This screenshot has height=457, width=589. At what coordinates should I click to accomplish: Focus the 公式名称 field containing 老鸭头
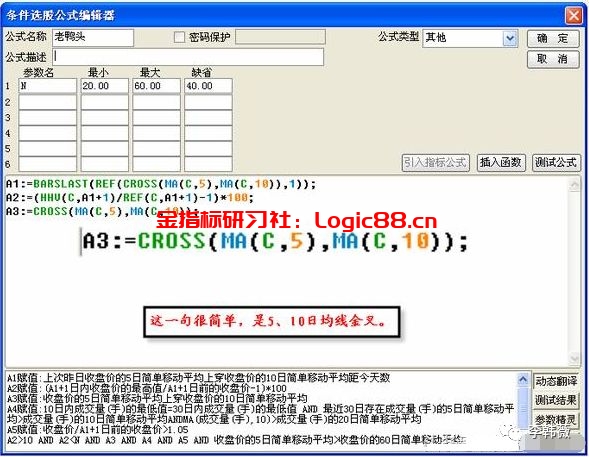tap(93, 37)
